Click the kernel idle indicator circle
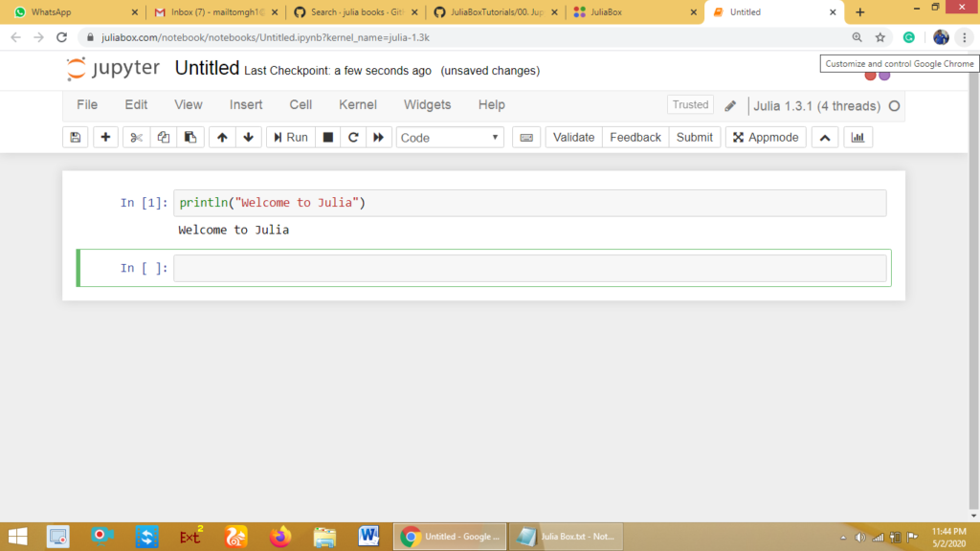Viewport: 980px width, 551px height. point(895,106)
